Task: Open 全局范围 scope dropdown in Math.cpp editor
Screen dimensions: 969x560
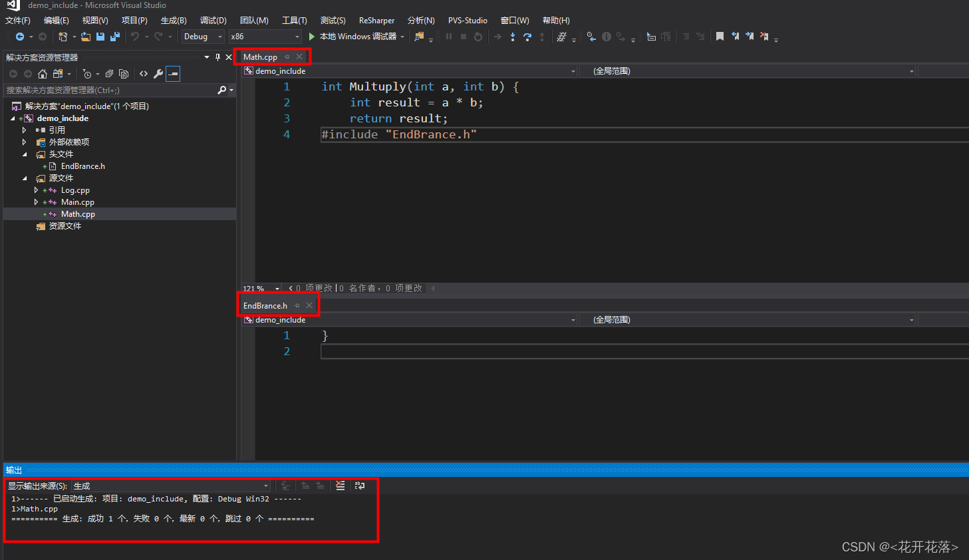Action: (748, 71)
